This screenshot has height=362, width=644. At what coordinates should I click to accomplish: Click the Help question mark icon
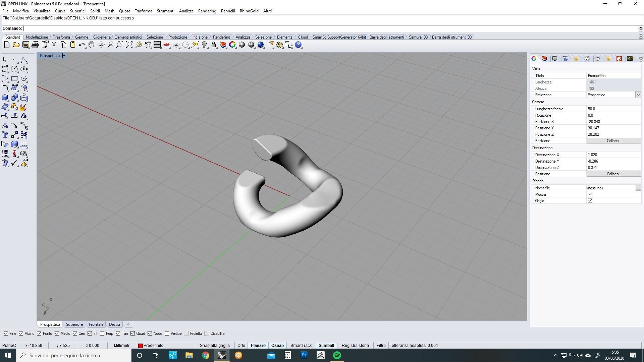click(298, 45)
